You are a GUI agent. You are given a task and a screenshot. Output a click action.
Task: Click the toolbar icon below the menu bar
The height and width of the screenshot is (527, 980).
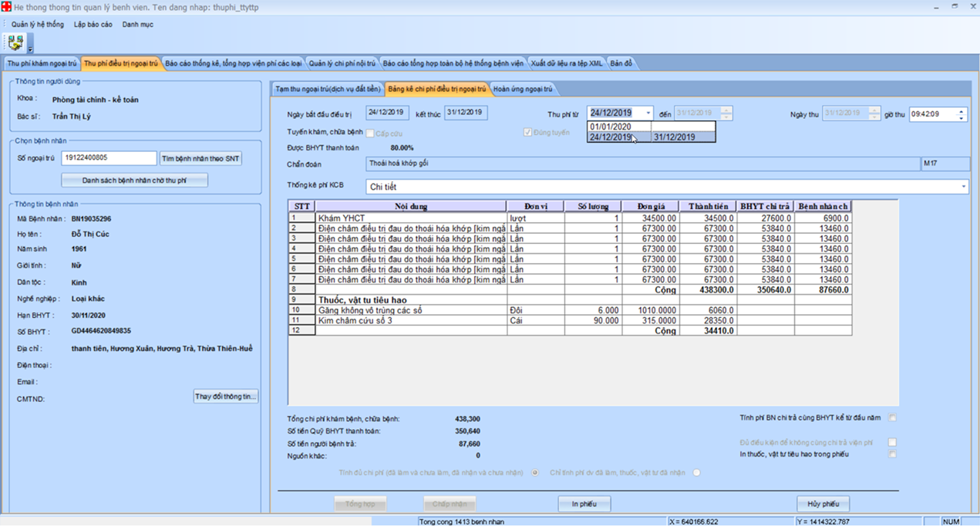point(15,42)
